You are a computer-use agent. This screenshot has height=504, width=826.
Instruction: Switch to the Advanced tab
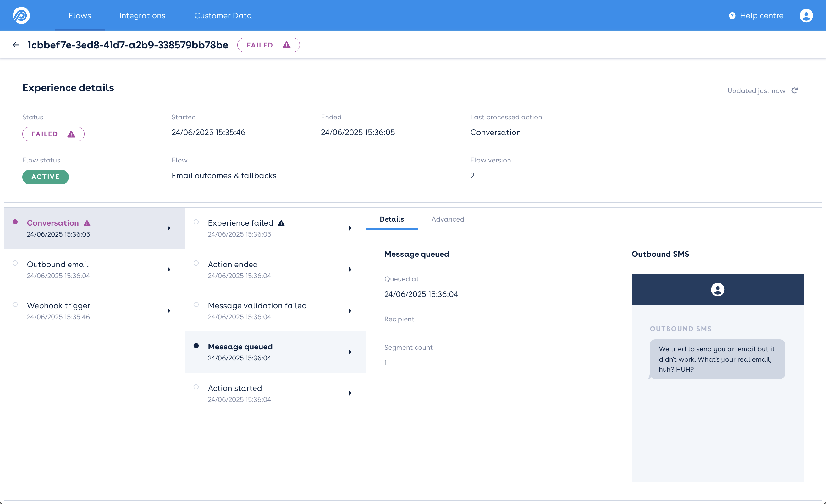[448, 219]
